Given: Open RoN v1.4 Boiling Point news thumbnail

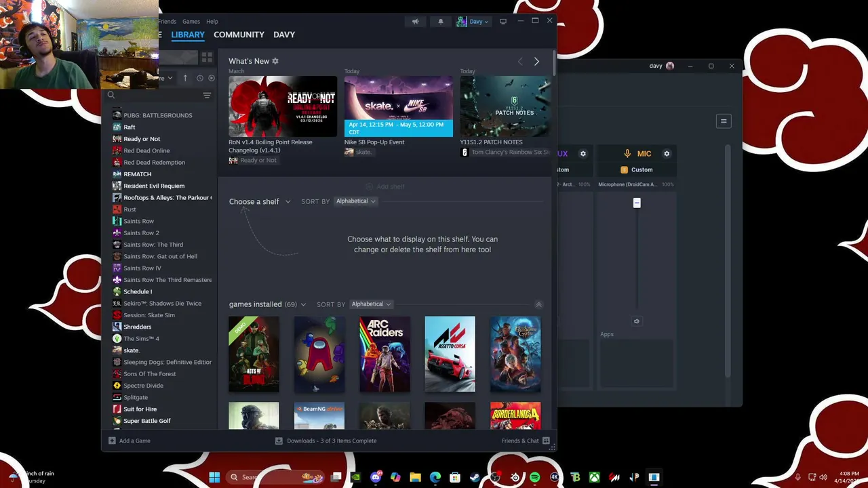Looking at the screenshot, I should [283, 106].
